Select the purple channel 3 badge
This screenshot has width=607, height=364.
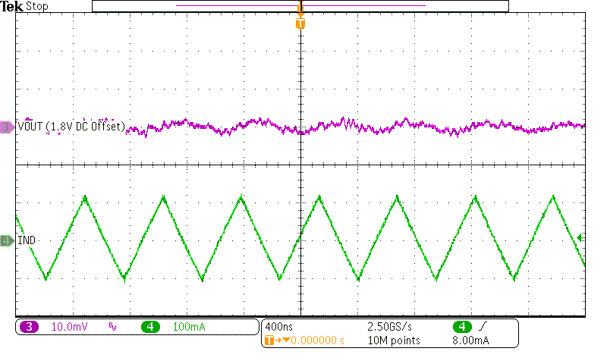(29, 327)
